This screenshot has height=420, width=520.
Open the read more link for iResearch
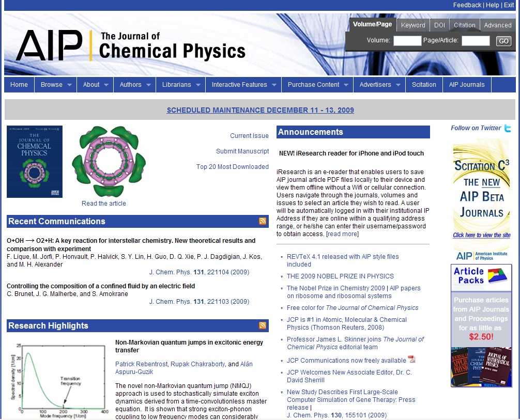point(342,234)
